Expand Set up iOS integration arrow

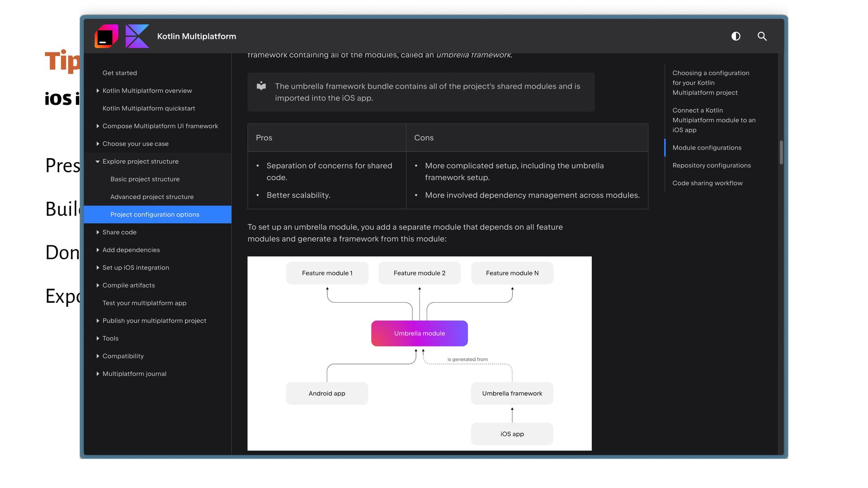pos(98,268)
